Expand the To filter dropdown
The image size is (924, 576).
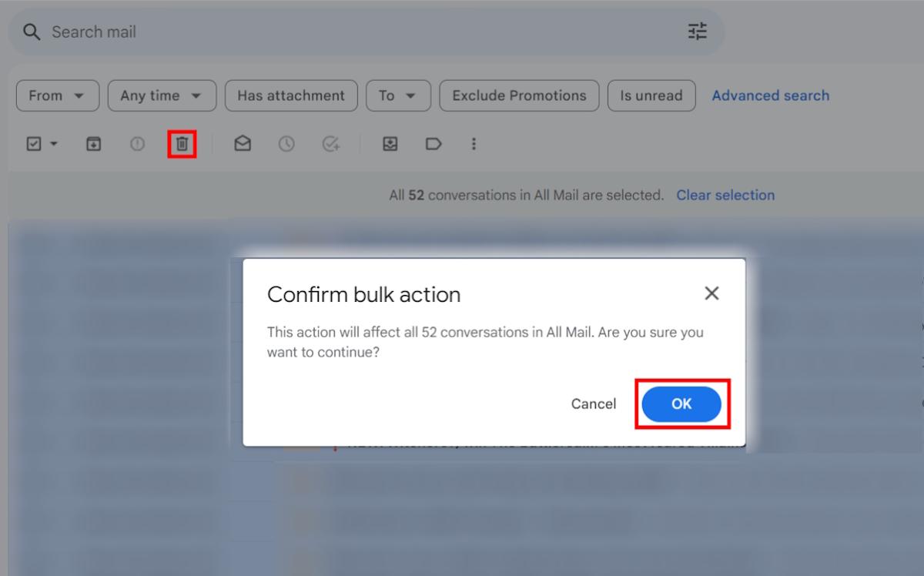point(398,95)
